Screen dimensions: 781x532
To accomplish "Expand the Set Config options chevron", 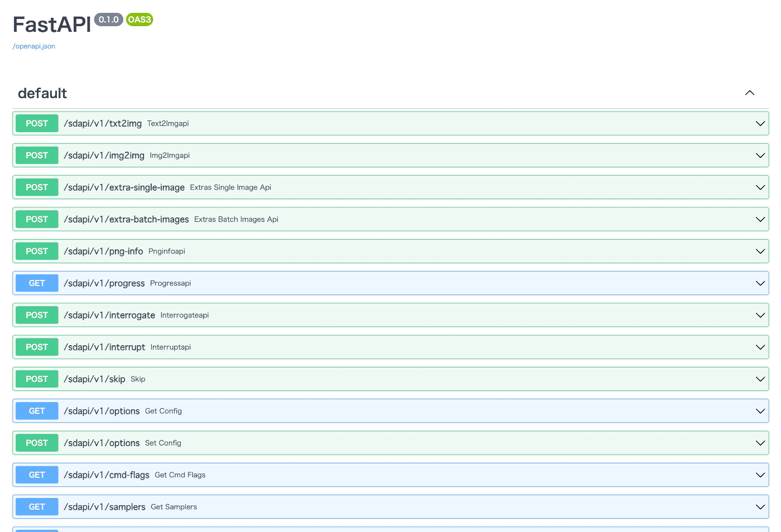I will 760,443.
